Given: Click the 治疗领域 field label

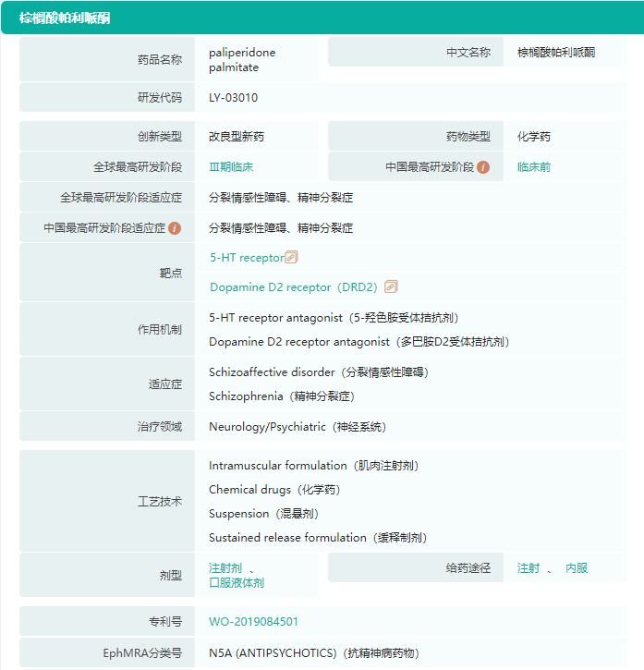Looking at the screenshot, I should [x=160, y=427].
